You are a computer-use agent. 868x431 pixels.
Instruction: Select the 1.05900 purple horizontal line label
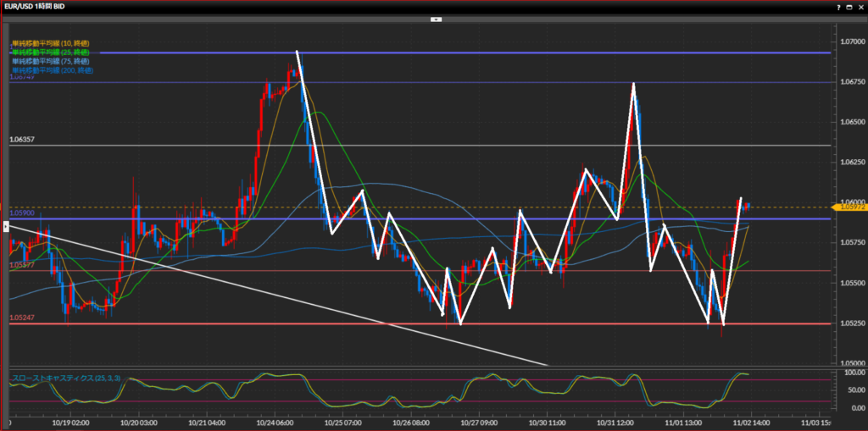(22, 213)
